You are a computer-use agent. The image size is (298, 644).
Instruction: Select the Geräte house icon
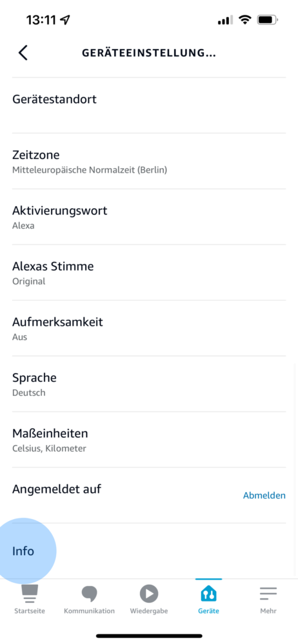[x=209, y=594]
